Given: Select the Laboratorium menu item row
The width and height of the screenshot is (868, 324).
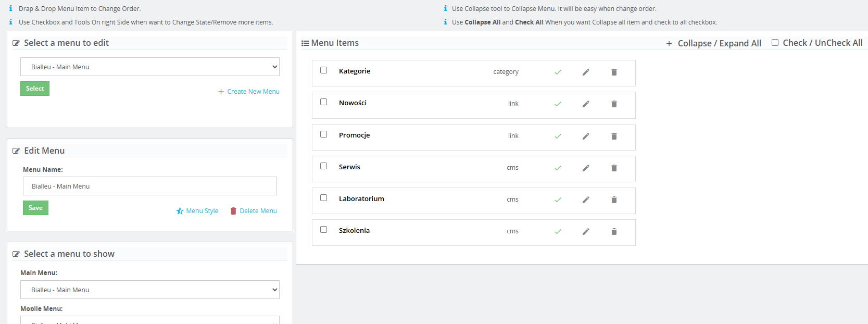Looking at the screenshot, I should [x=474, y=201].
